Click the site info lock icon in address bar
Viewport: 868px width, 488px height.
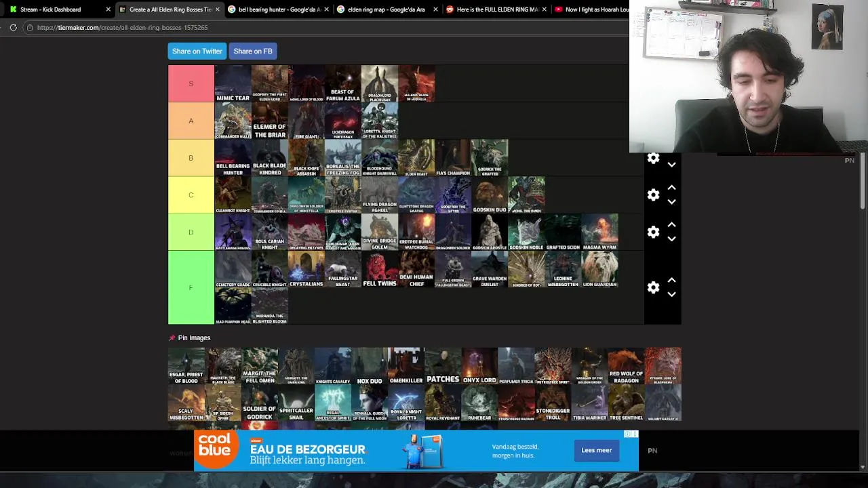coord(30,27)
